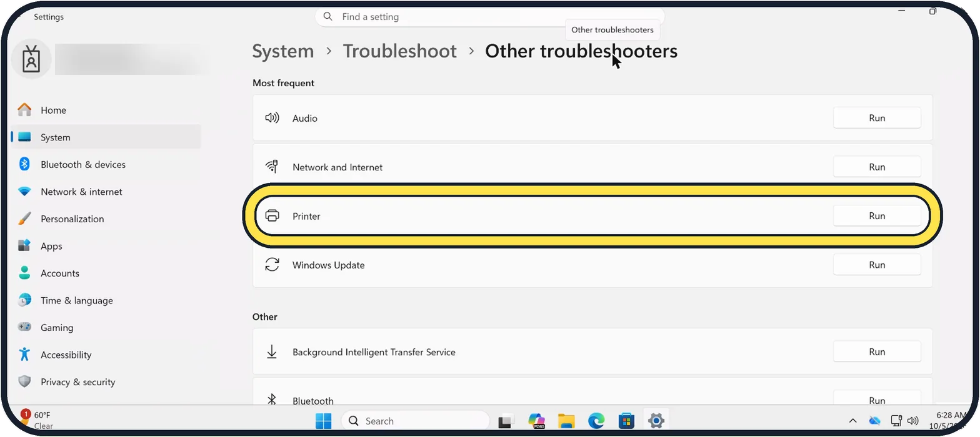The image size is (980, 437).
Task: Click the Network and Internet row icon
Action: (x=272, y=167)
